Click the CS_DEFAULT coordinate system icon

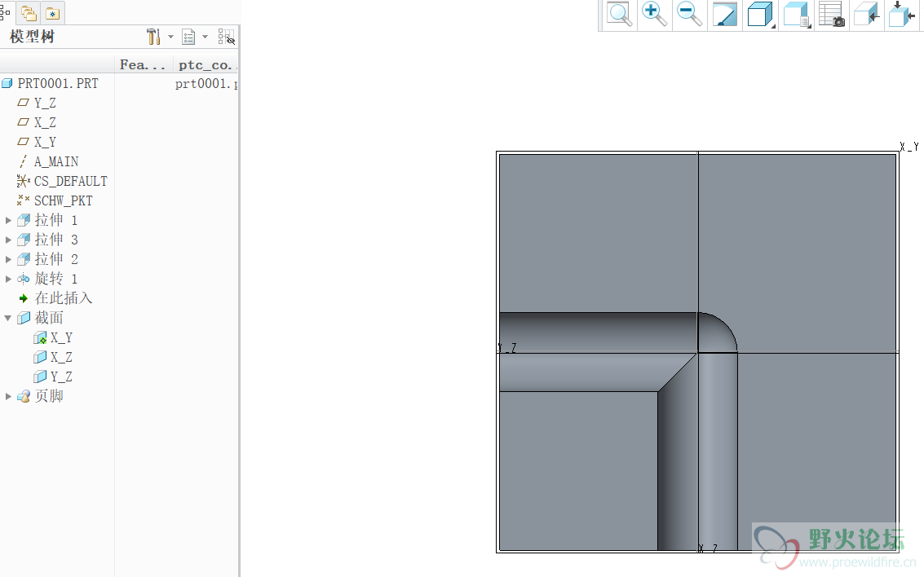[x=24, y=181]
